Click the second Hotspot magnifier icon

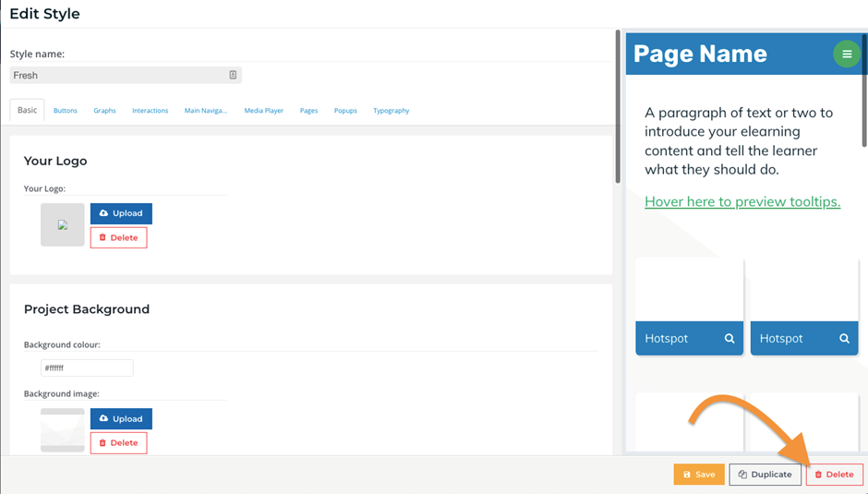pos(844,338)
